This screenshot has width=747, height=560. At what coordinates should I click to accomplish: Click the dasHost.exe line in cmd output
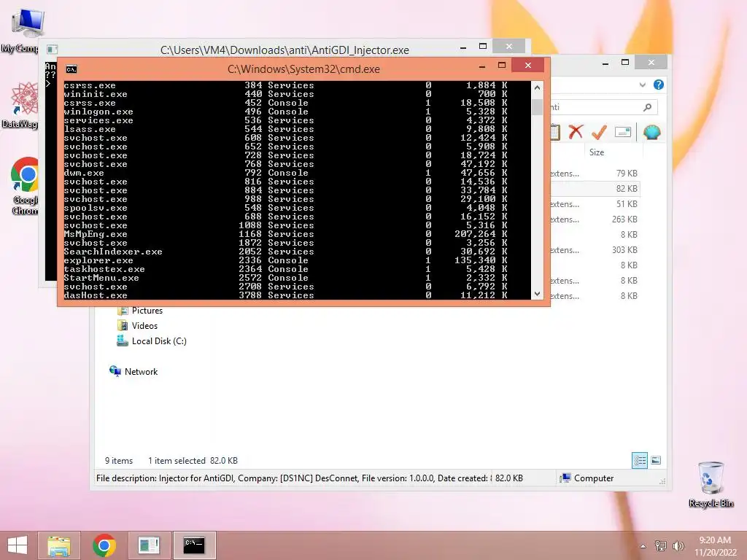pyautogui.click(x=286, y=295)
